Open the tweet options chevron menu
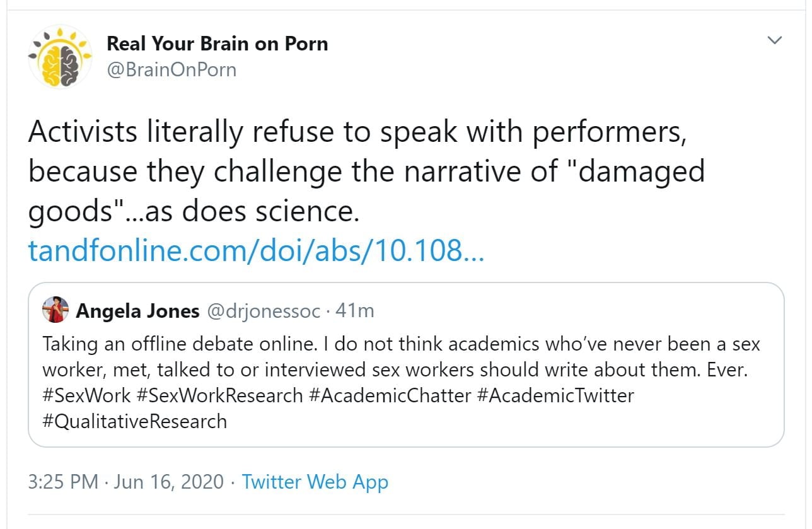Screen dimensions: 812x529 coord(774,41)
